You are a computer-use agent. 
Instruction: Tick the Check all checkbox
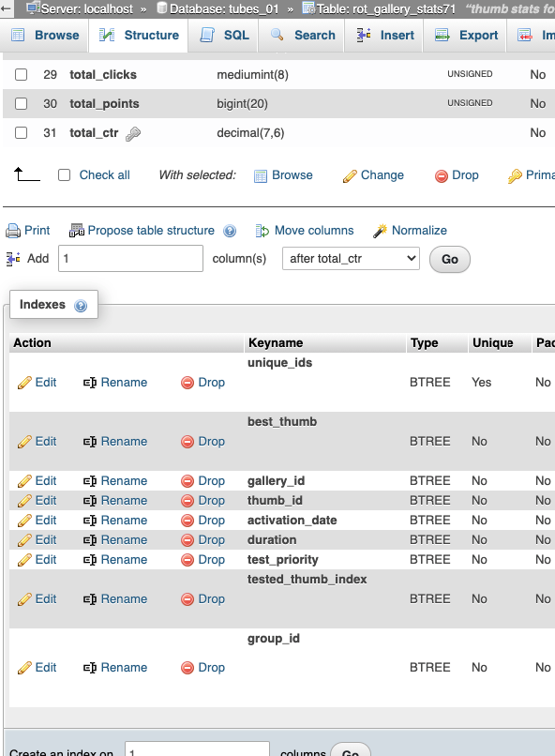[64, 175]
